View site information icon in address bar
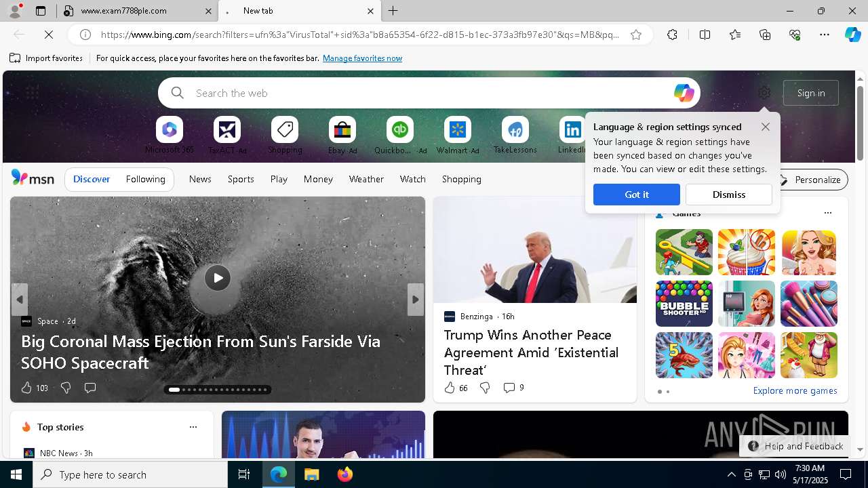 tap(85, 35)
